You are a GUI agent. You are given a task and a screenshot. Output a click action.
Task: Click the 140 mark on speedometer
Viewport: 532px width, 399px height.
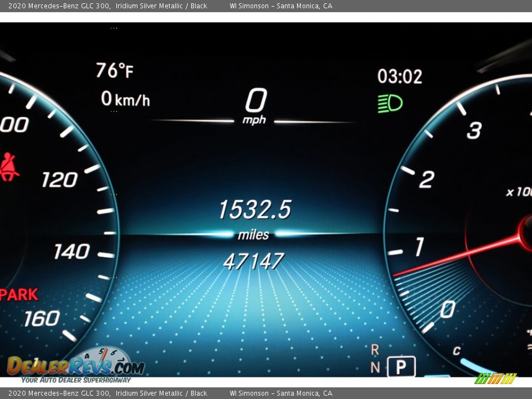(x=71, y=252)
